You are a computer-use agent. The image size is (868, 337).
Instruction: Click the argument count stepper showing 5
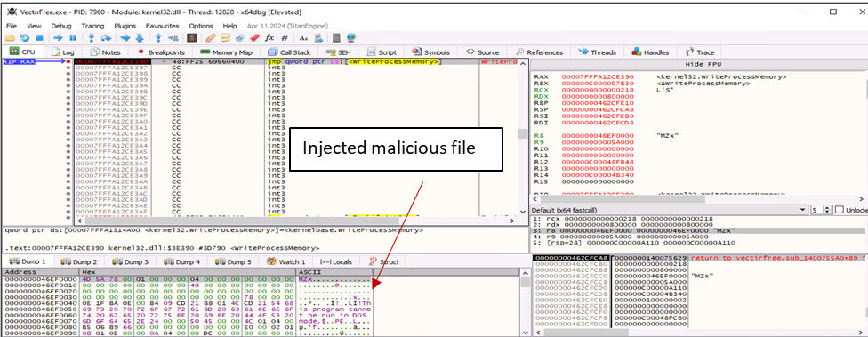[x=821, y=210]
